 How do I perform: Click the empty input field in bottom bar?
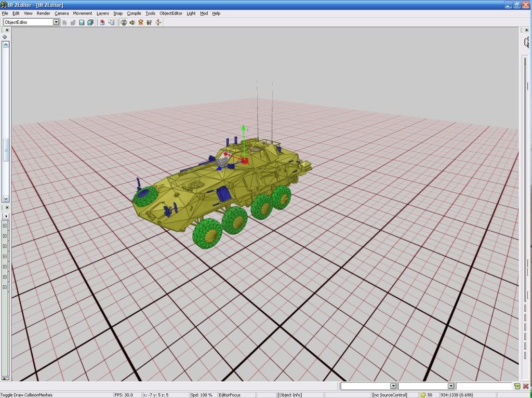coord(484,386)
